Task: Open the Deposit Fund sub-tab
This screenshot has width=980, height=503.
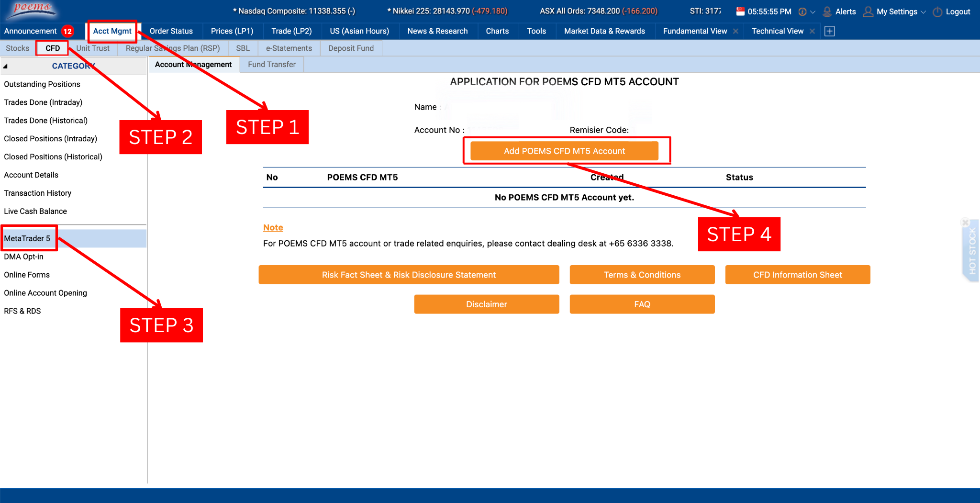Action: (x=351, y=48)
